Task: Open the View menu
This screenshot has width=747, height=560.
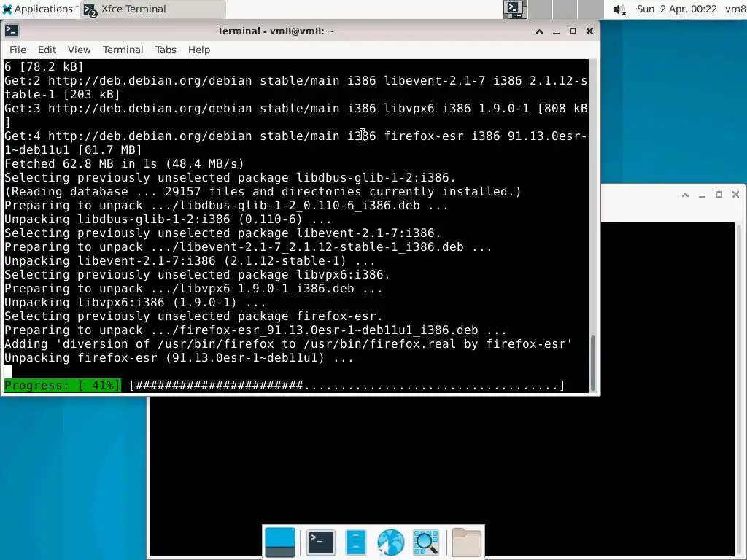Action: pos(79,50)
